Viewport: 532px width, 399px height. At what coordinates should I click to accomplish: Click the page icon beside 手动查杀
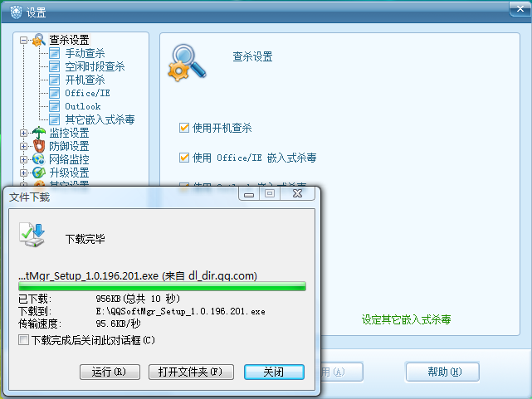54,53
